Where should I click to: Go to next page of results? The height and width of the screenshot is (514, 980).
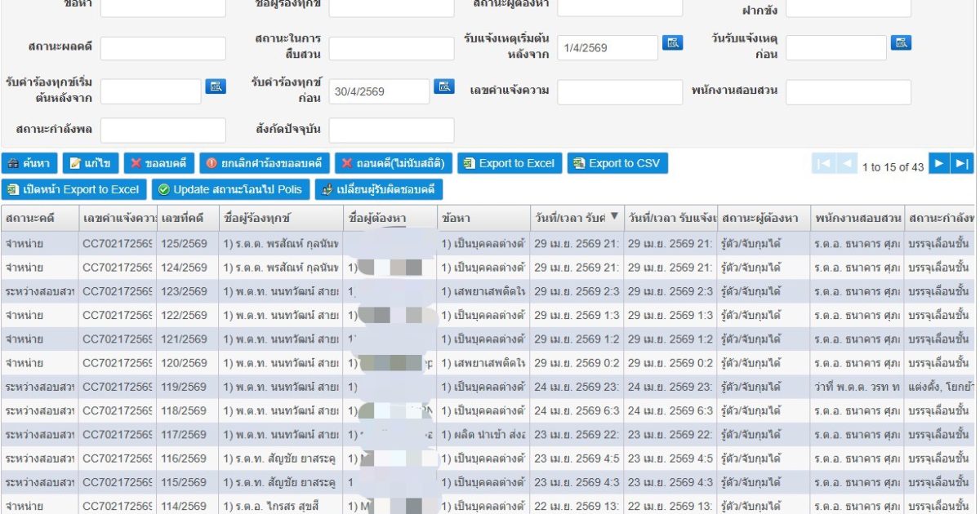pyautogui.click(x=939, y=163)
